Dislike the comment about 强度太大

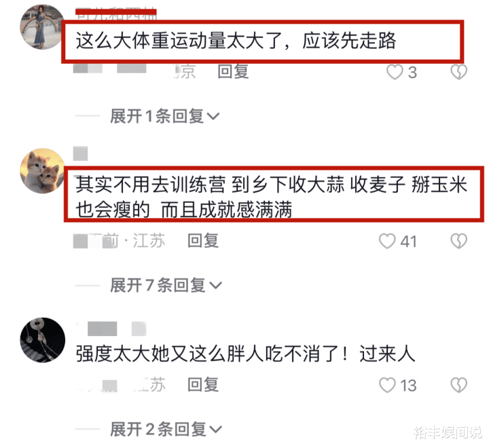(459, 385)
